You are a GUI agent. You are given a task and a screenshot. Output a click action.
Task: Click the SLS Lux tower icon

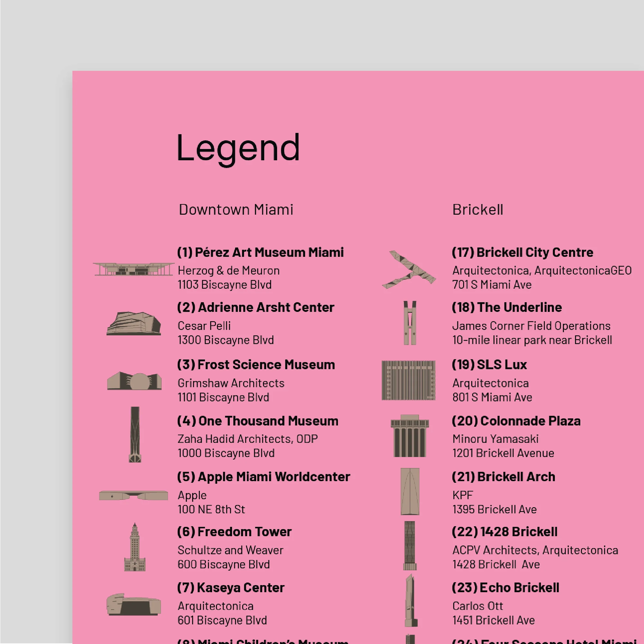pyautogui.click(x=409, y=380)
